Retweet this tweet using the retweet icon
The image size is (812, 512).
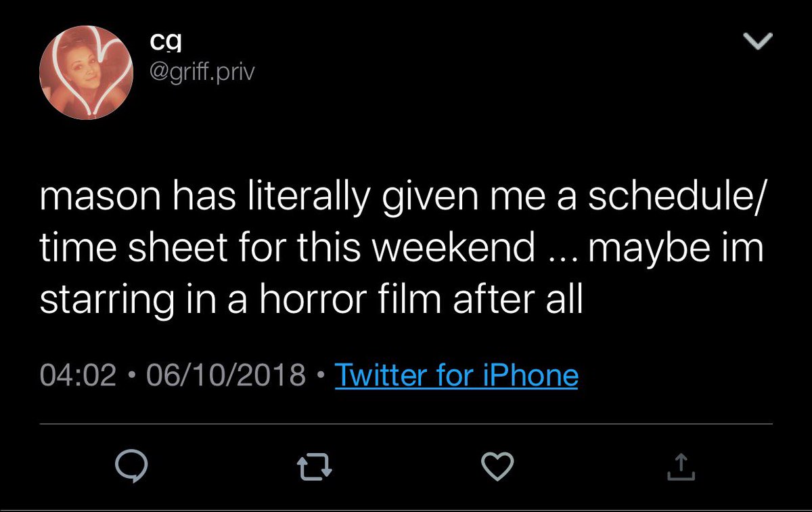314,465
